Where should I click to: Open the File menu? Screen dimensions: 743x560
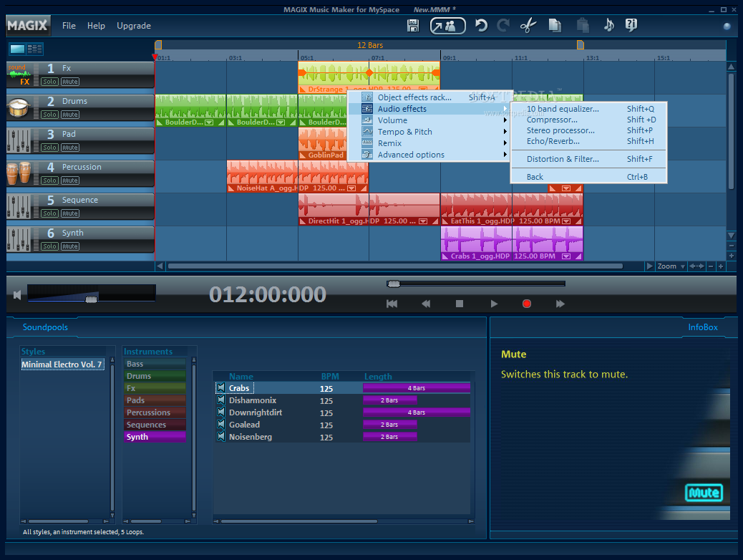[x=69, y=26]
